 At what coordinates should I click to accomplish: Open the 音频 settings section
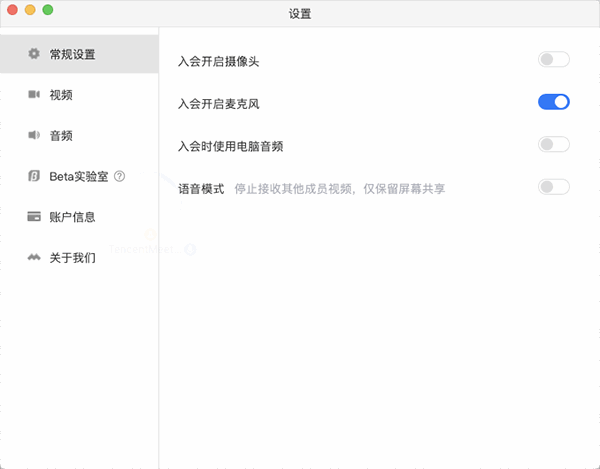point(61,135)
